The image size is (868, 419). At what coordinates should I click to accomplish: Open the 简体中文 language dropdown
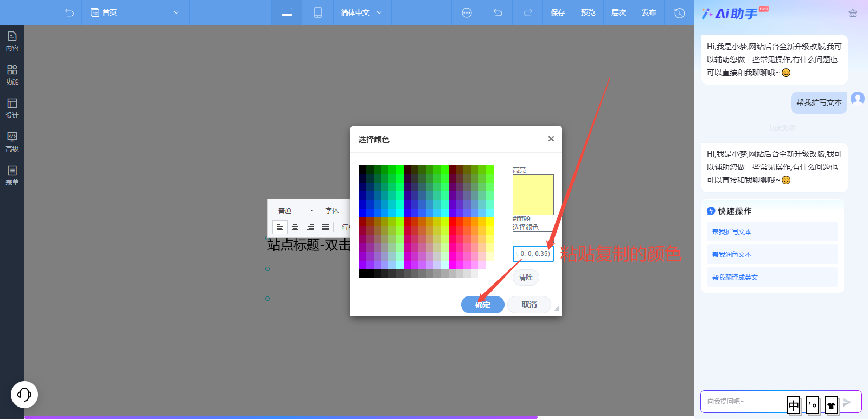click(x=361, y=12)
